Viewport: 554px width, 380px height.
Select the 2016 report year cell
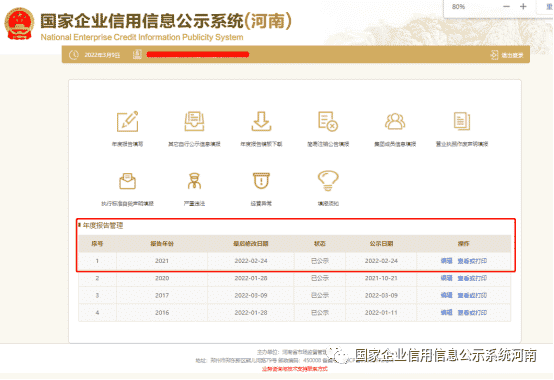pyautogui.click(x=162, y=313)
